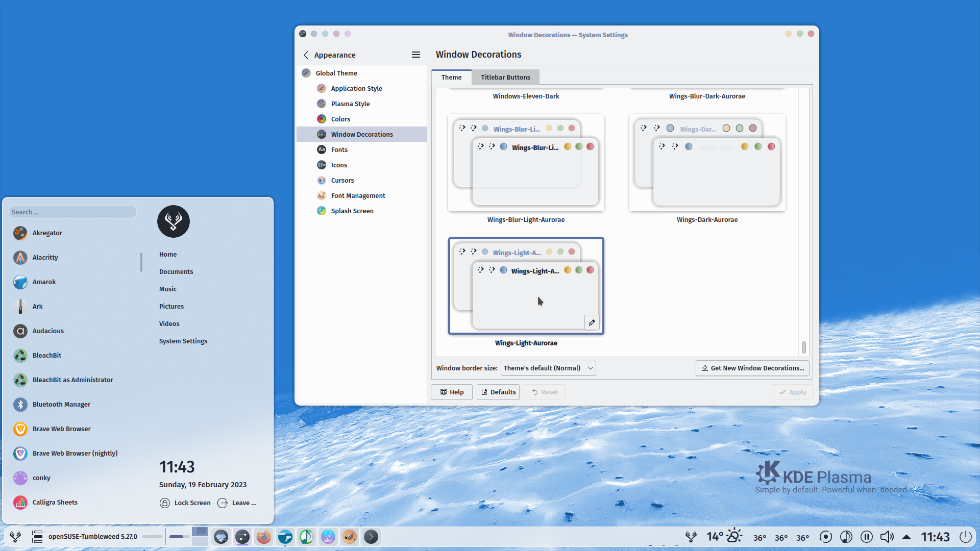The image size is (980, 551).
Task: Select Icons in the Appearance sidebar
Action: pyautogui.click(x=361, y=165)
